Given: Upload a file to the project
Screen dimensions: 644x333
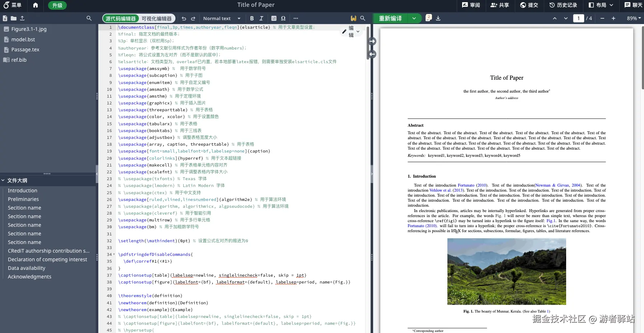Looking at the screenshot, I should (22, 18).
